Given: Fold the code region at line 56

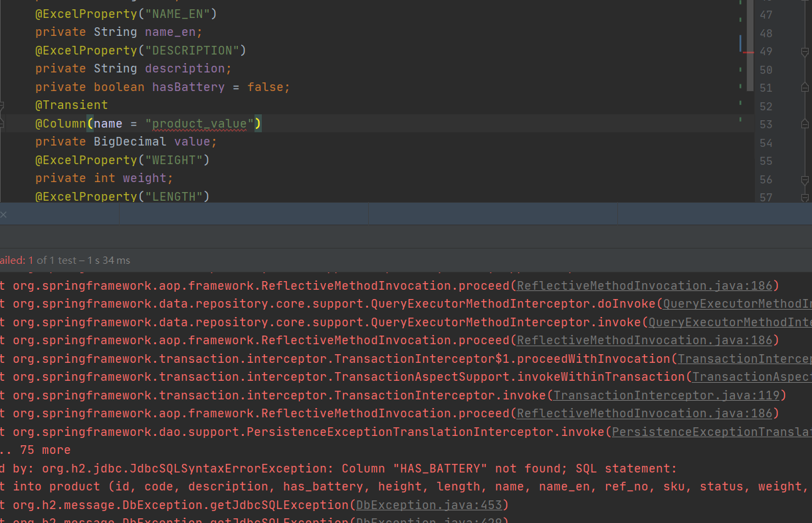Looking at the screenshot, I should click(x=805, y=179).
